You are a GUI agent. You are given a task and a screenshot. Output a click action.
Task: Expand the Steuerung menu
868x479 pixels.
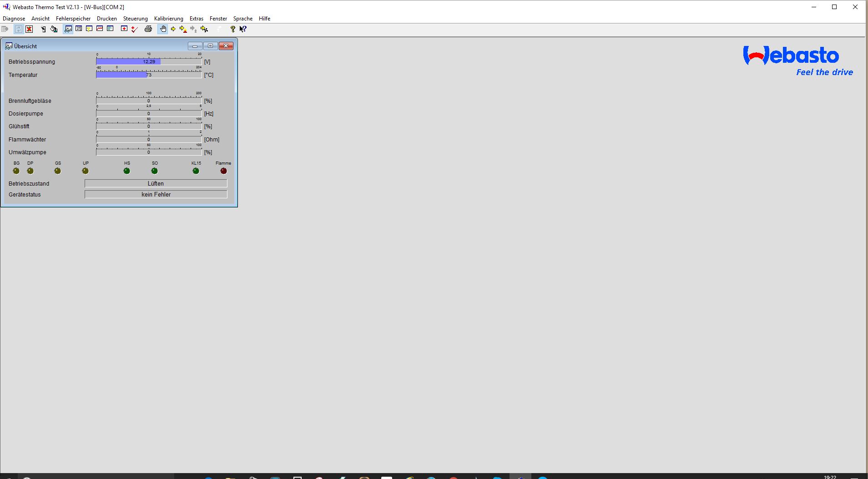[135, 19]
